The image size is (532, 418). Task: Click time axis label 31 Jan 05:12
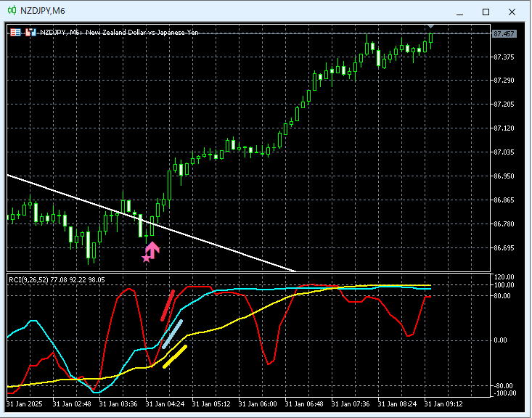click(x=211, y=404)
